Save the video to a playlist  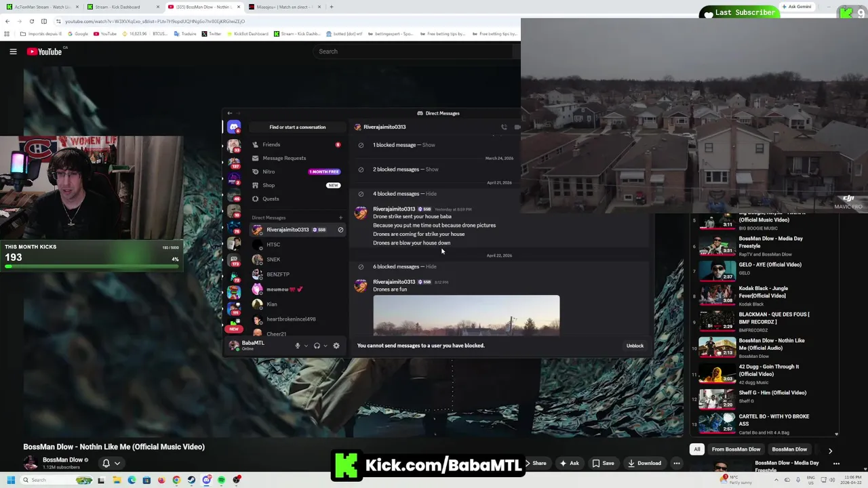(x=604, y=464)
